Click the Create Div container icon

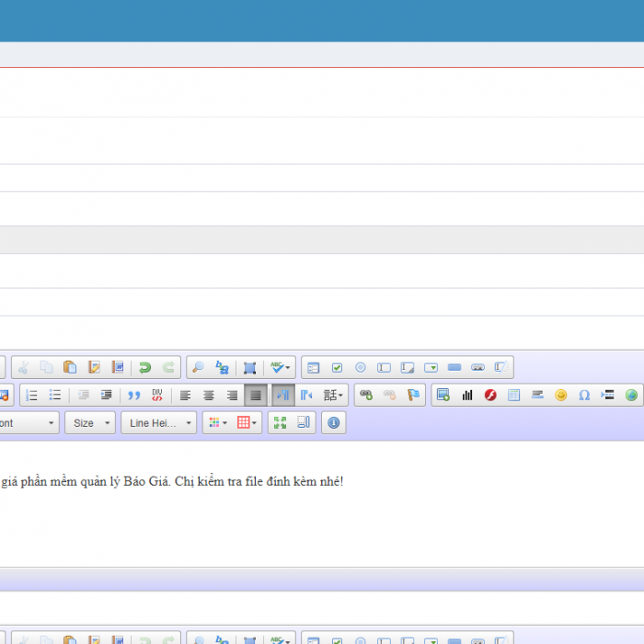[x=157, y=396]
